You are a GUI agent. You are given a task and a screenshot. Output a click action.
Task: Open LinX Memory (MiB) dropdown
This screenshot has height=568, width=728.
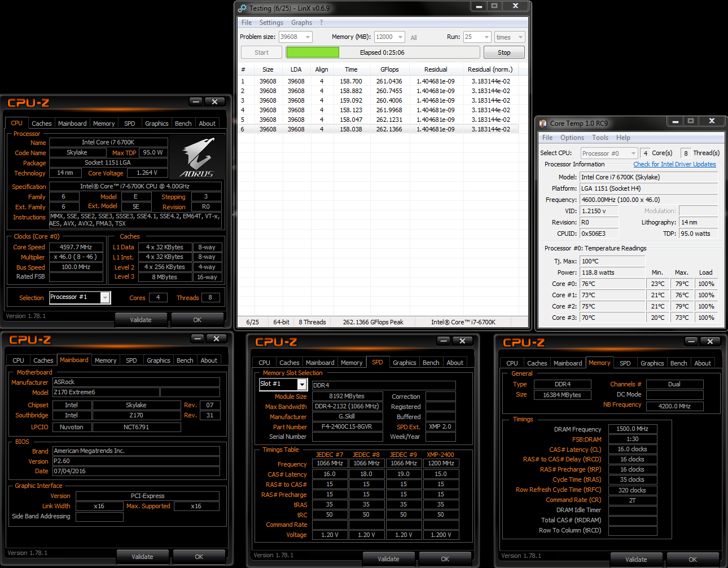tap(400, 37)
